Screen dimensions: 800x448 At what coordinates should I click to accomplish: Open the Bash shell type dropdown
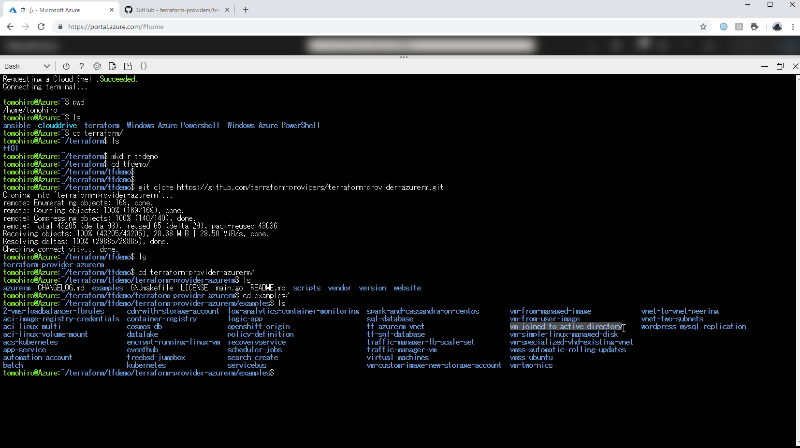point(27,66)
